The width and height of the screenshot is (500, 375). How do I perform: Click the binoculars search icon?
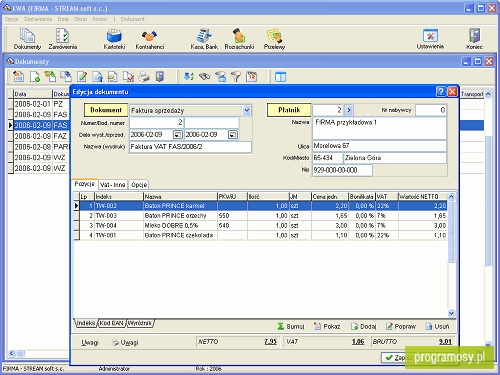204,77
